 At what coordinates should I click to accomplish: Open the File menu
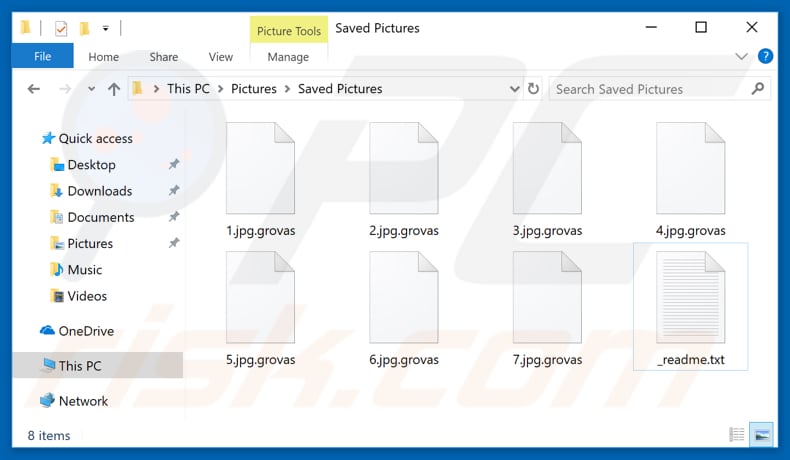click(x=42, y=56)
